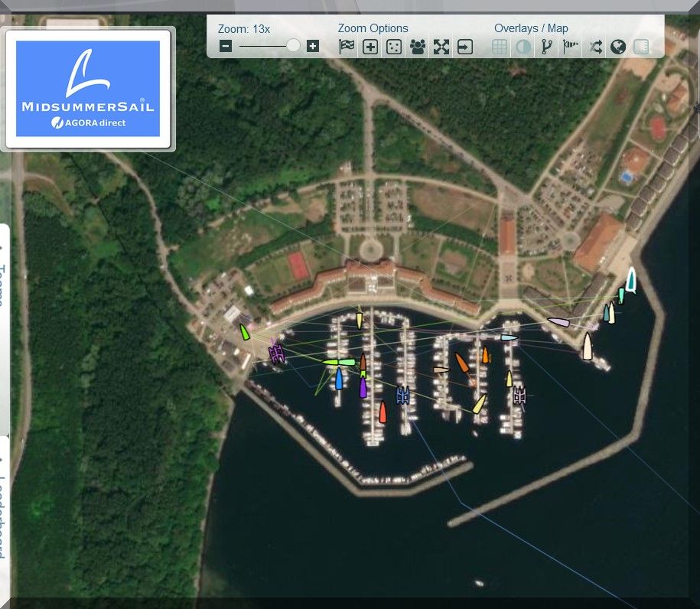Zoom to the race course flag icon
The height and width of the screenshot is (609, 700).
click(x=347, y=47)
